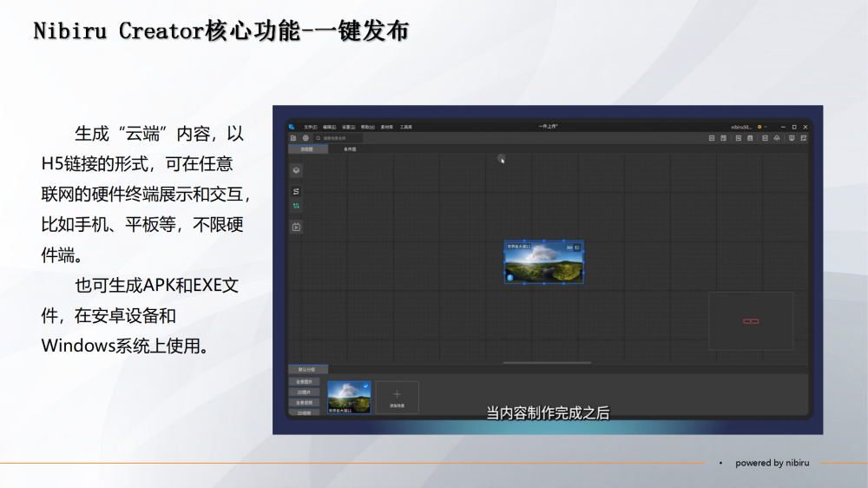The width and height of the screenshot is (868, 488).
Task: Select the green curve connector tool
Action: coord(296,206)
